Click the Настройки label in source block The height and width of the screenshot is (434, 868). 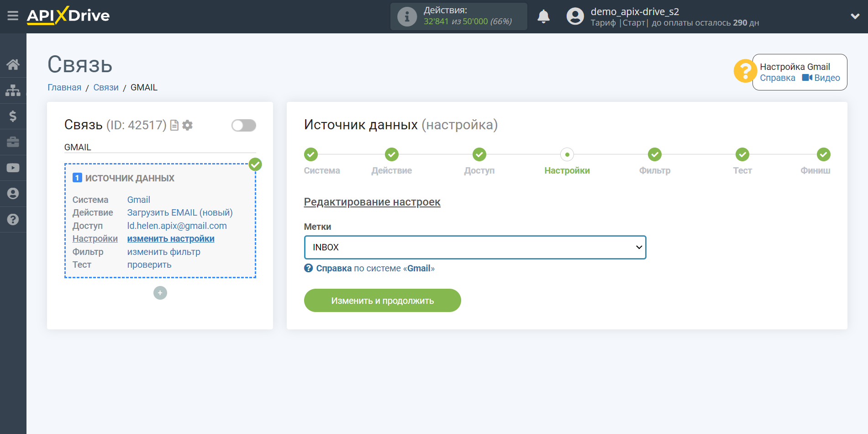95,238
